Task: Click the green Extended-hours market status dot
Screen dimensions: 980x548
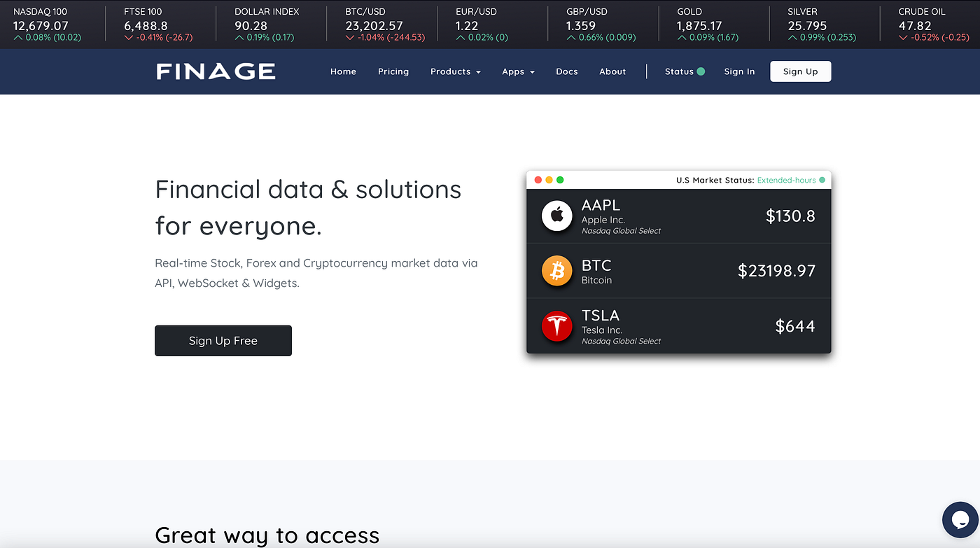Action: point(822,180)
